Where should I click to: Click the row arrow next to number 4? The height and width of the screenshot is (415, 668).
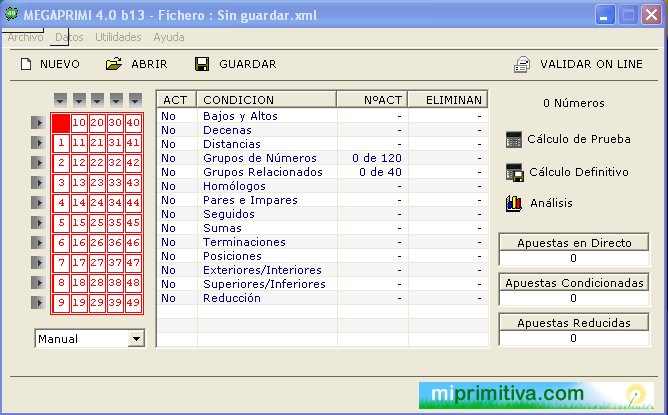point(38,202)
